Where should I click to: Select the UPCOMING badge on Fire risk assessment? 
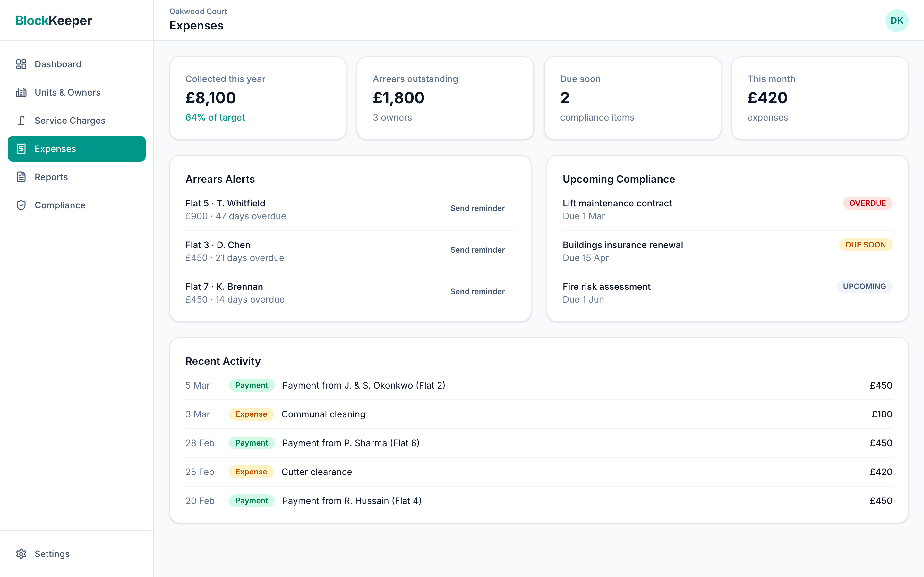(x=864, y=286)
